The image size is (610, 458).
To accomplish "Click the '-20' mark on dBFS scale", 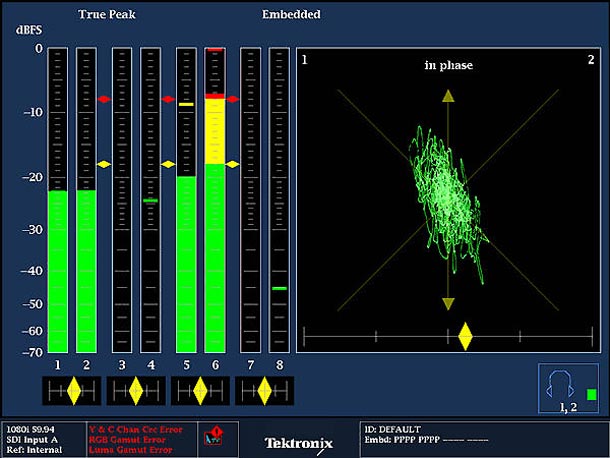I will coord(32,177).
